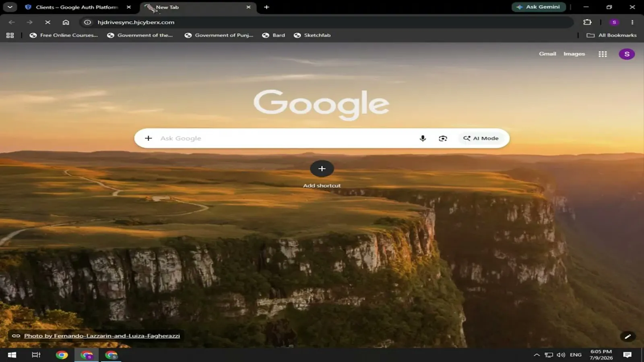The width and height of the screenshot is (644, 362).
Task: Customize this page with pencil icon
Action: [627, 336]
